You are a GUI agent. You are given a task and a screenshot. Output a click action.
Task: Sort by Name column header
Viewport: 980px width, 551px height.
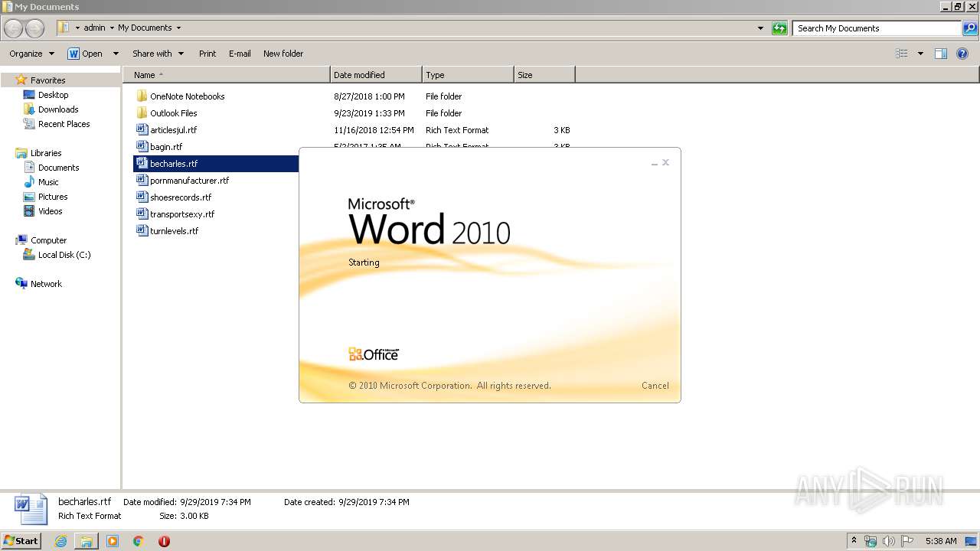pos(226,75)
